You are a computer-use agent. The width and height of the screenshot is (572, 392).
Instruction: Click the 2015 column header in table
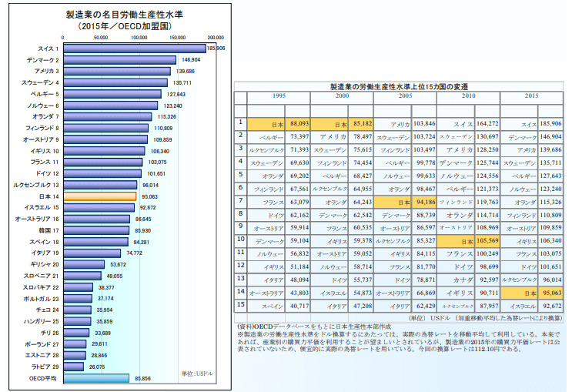531,95
